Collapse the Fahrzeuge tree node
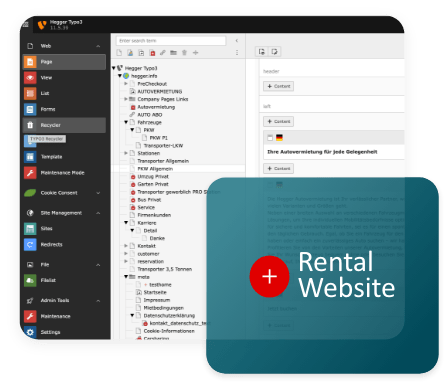The width and height of the screenshot is (448, 386). pyautogui.click(x=126, y=122)
